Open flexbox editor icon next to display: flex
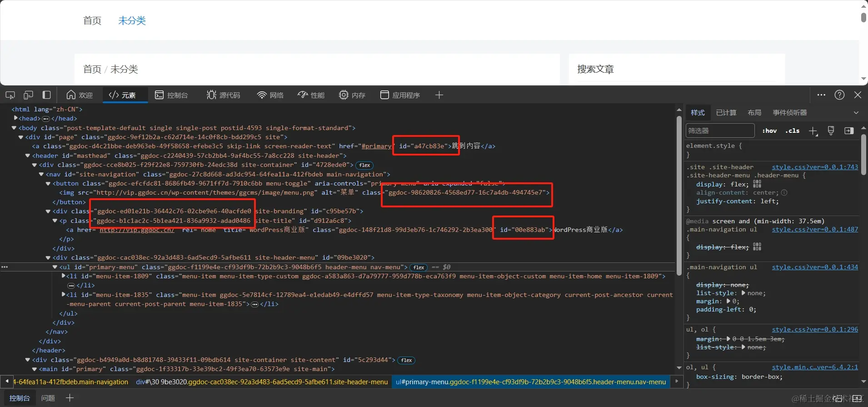Viewport: 868px width, 407px height. (757, 184)
